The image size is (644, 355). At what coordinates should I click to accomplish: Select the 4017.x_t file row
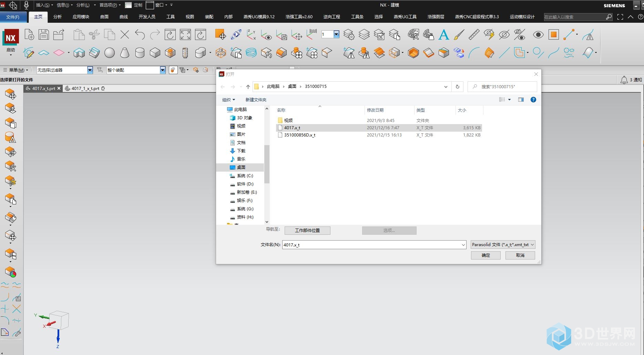tap(379, 128)
